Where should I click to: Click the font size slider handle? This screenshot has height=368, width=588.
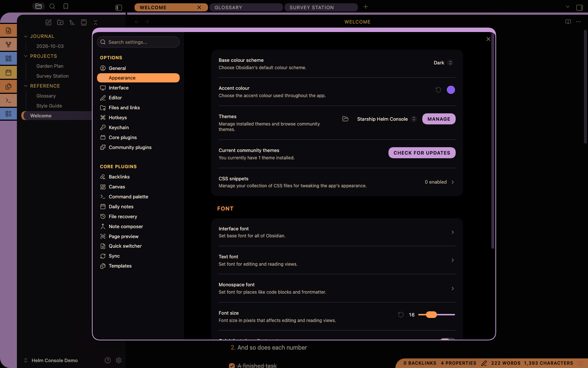pos(431,315)
